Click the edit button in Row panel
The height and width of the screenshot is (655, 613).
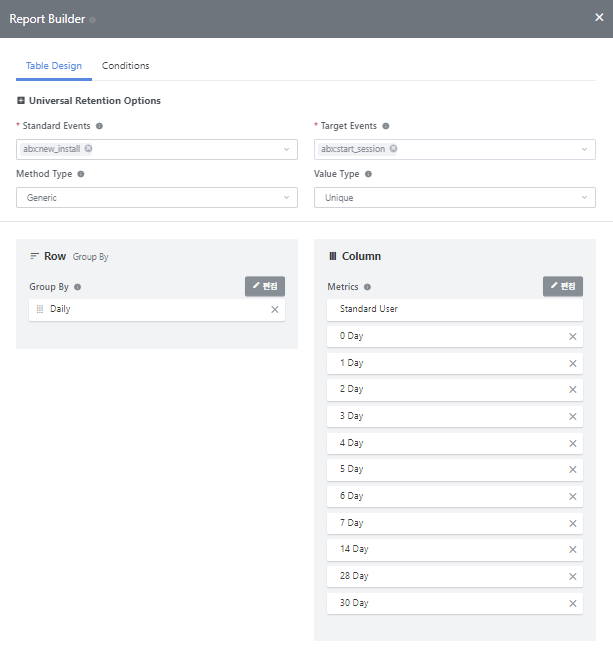click(265, 286)
